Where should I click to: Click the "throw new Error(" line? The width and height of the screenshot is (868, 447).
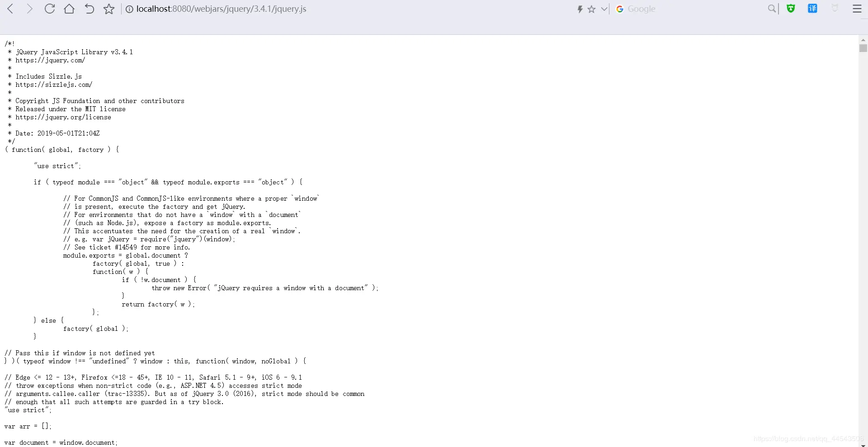click(x=265, y=288)
